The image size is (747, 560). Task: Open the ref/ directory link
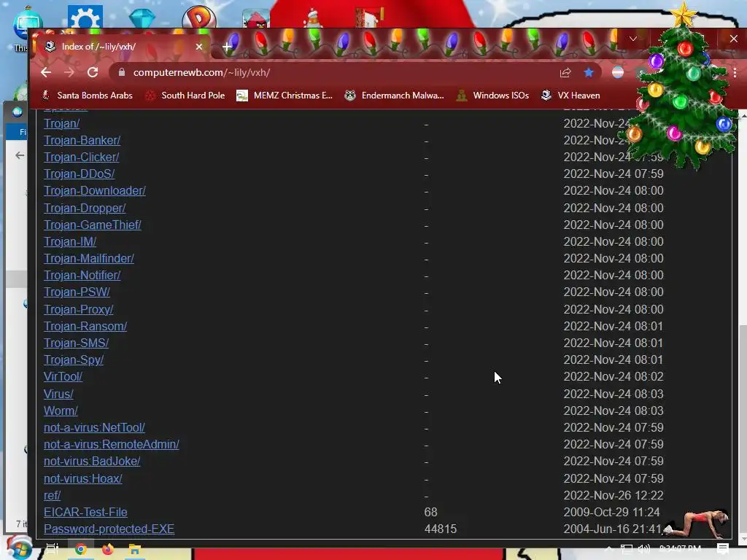[x=52, y=495]
